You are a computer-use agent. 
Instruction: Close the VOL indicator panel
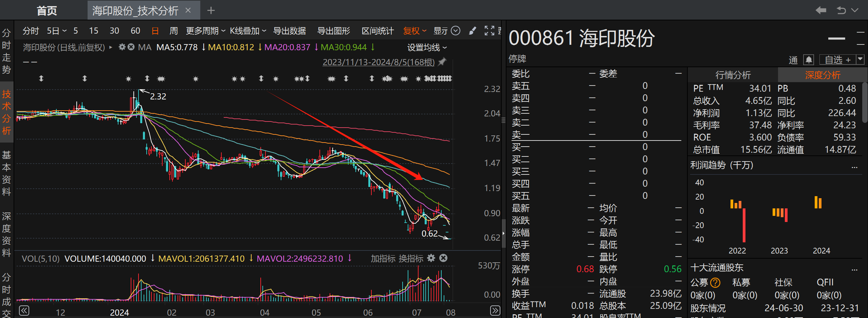click(443, 258)
